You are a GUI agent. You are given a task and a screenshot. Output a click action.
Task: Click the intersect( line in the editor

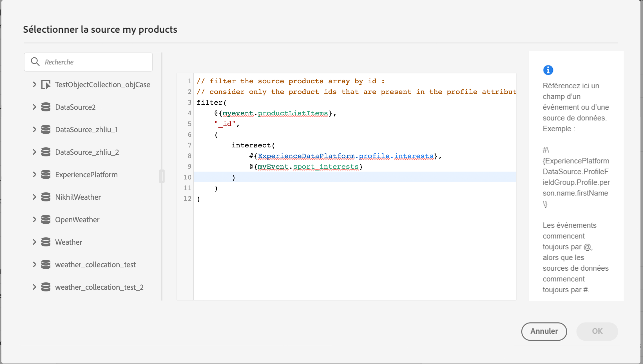(x=253, y=145)
